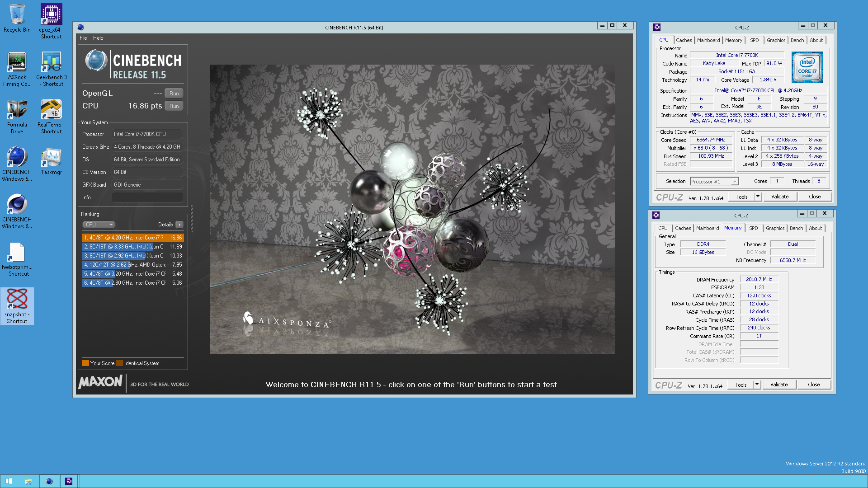Open About tab in upper CPU-Z
This screenshot has width=868, height=488.
[816, 40]
